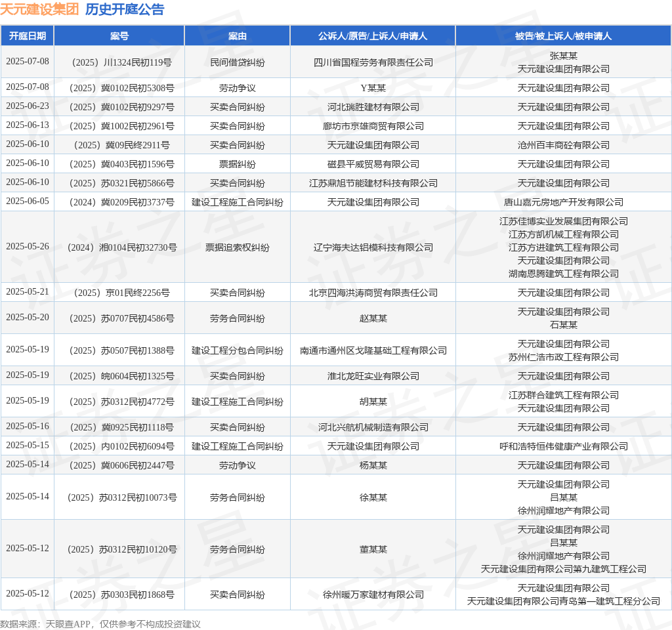Image resolution: width=672 pixels, height=630 pixels.
Task: Select plaintiff 河北瑞胜建材有限公司
Action: [373, 107]
